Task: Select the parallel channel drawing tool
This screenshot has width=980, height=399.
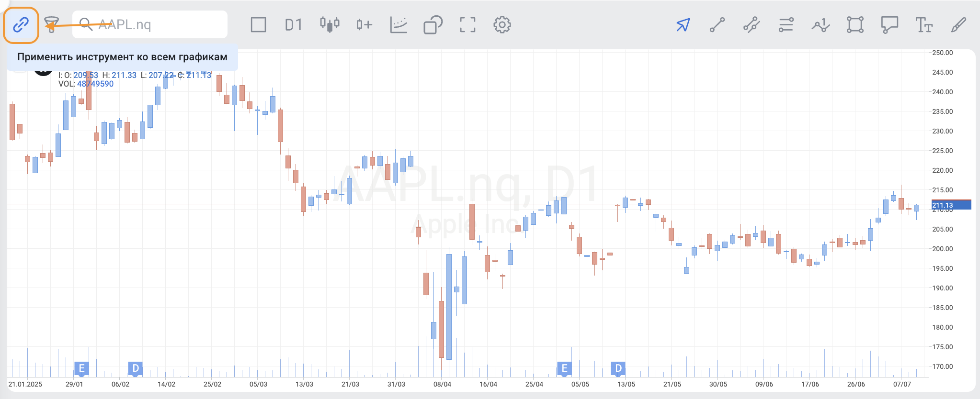Action: click(x=752, y=24)
